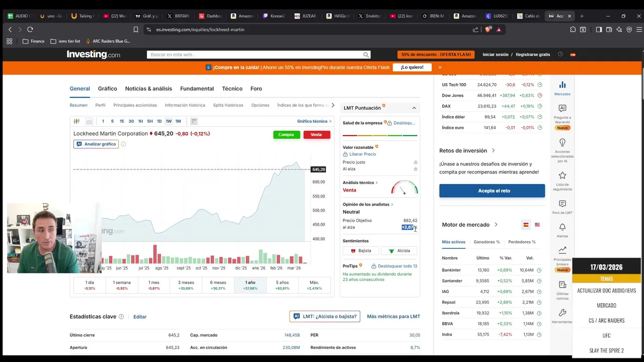Select US flag in Motor de mercado

[x=537, y=225]
